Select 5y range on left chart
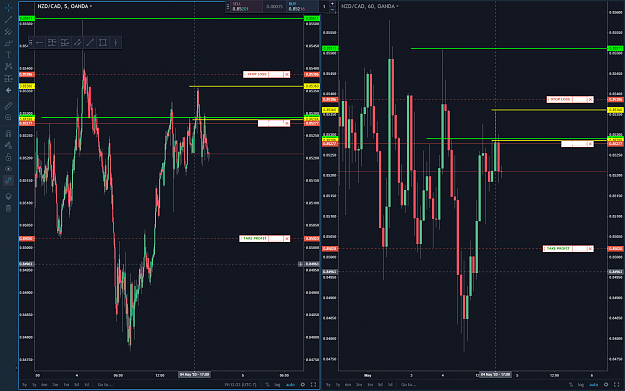Image resolution: width=625 pixels, height=391 pixels. pyautogui.click(x=24, y=385)
